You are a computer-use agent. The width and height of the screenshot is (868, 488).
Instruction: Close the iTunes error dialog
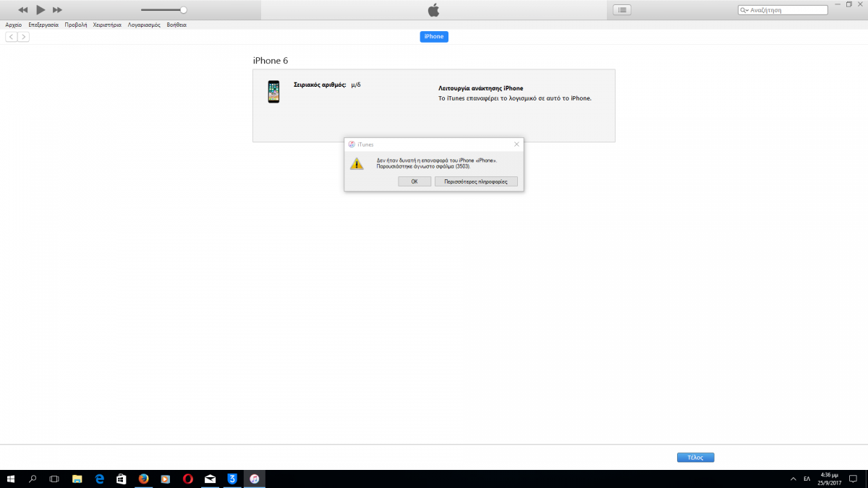click(516, 145)
